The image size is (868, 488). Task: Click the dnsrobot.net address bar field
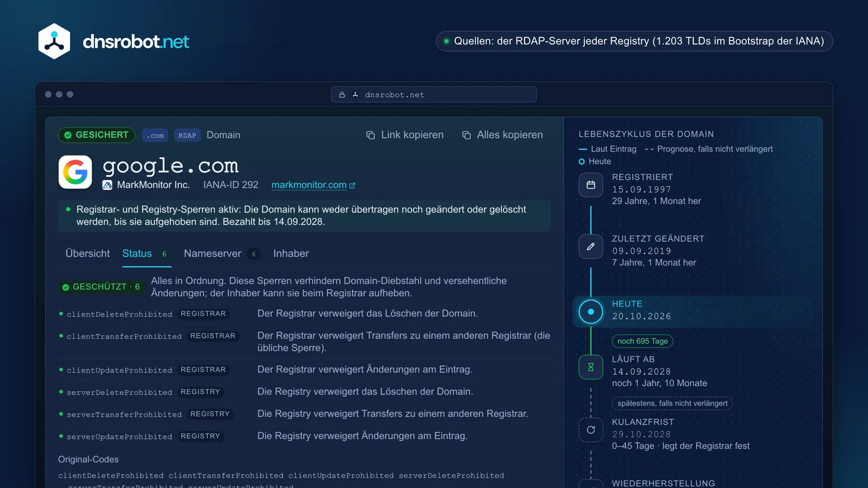pyautogui.click(x=434, y=94)
